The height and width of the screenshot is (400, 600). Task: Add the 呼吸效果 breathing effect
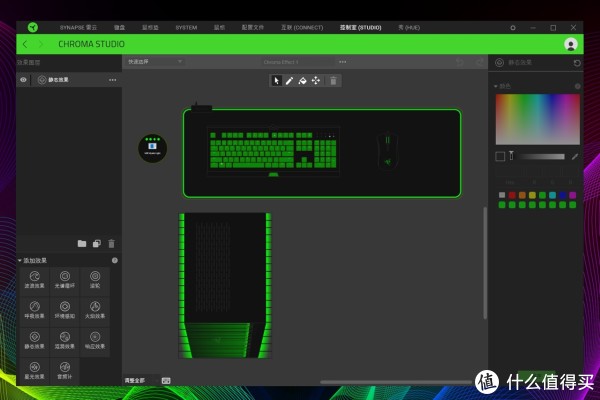(34, 310)
